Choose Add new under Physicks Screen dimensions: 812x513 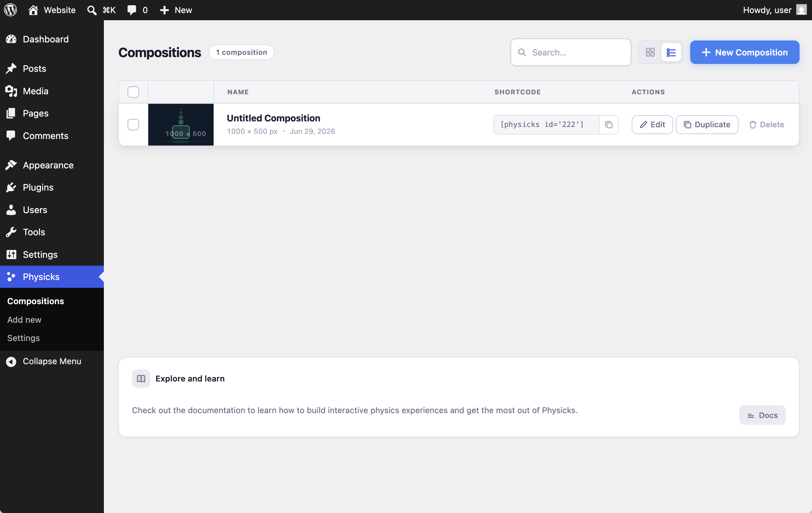click(x=24, y=319)
